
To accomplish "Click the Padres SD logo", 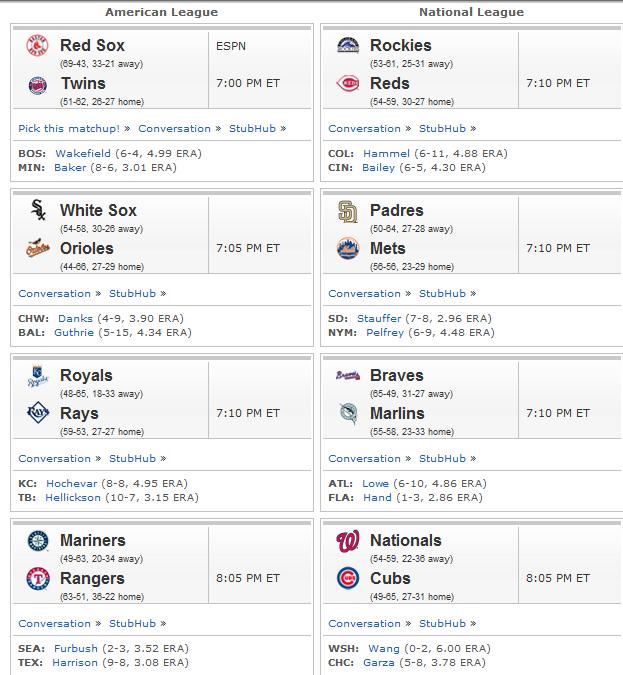I will click(x=347, y=211).
